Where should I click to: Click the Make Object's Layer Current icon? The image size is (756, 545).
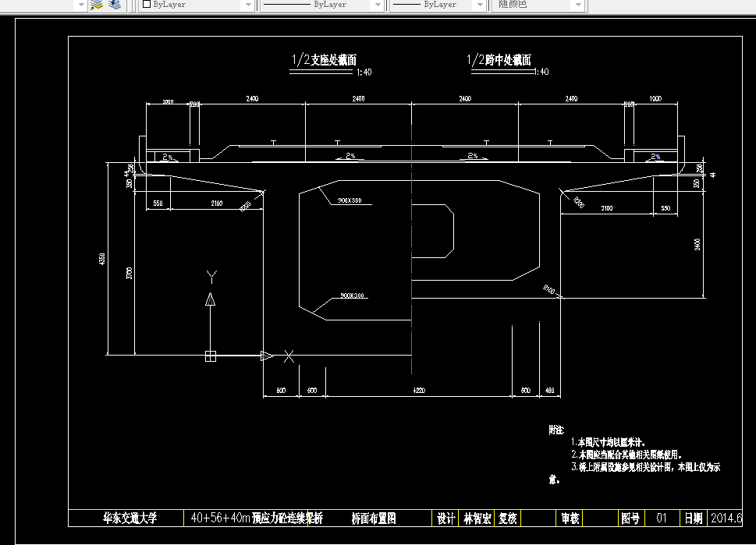pos(97,5)
